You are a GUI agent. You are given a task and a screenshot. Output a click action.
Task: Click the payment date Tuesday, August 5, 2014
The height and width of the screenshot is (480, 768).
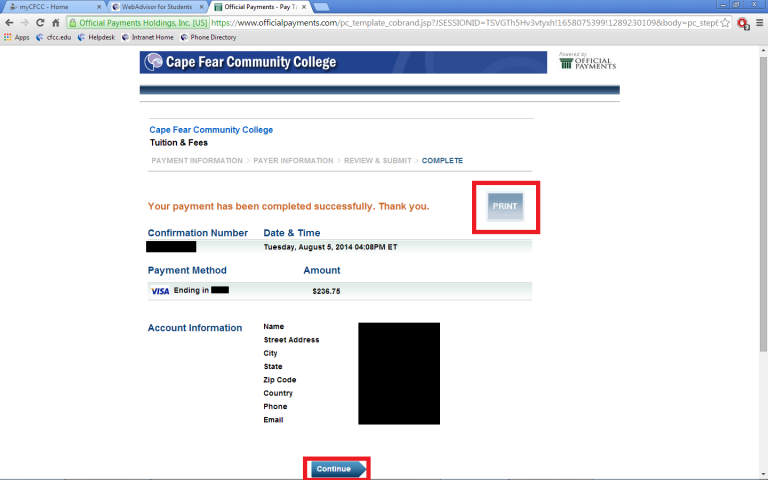pos(331,247)
